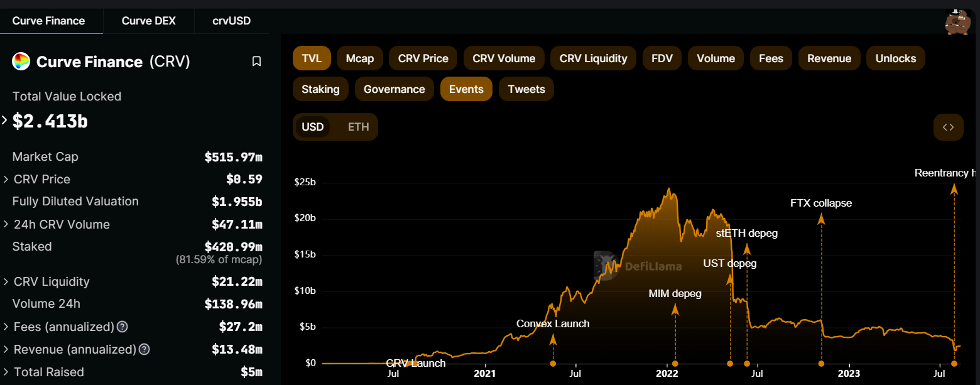Click the Fully Diluted Valuation value $1.955b

pyautogui.click(x=237, y=202)
